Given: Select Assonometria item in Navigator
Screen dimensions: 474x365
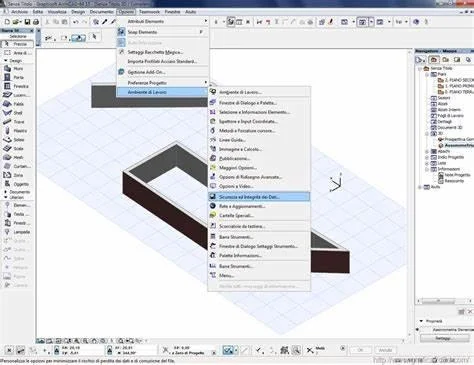Looking at the screenshot, I should (x=456, y=146).
